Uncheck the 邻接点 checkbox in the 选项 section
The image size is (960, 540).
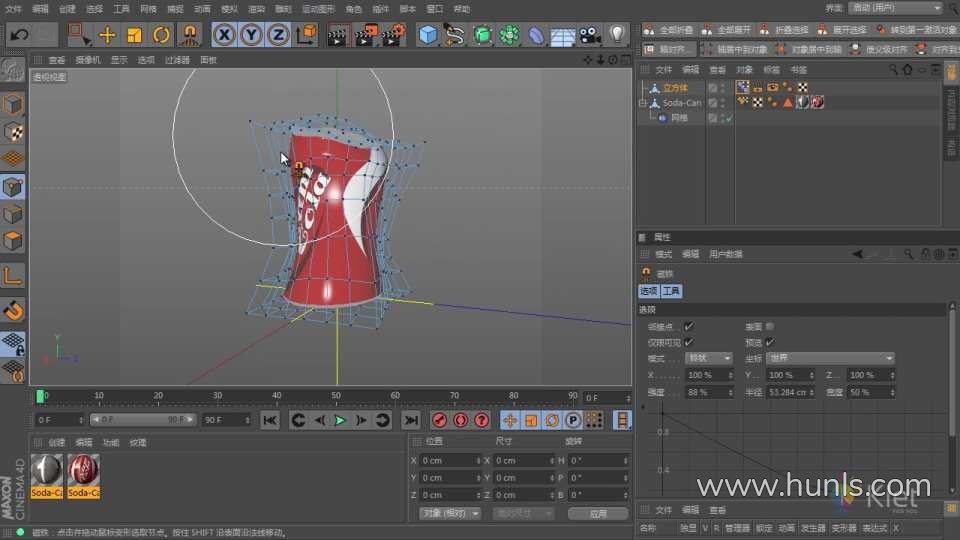(x=689, y=326)
